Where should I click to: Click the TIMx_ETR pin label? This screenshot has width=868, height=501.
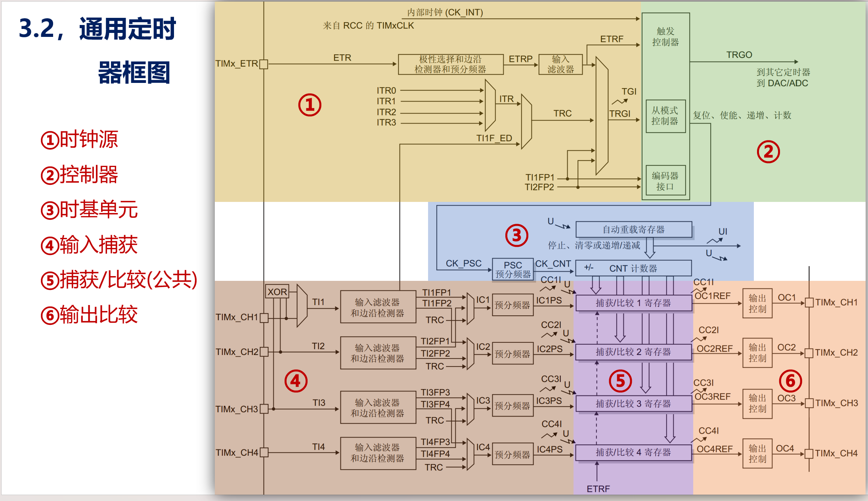[237, 63]
